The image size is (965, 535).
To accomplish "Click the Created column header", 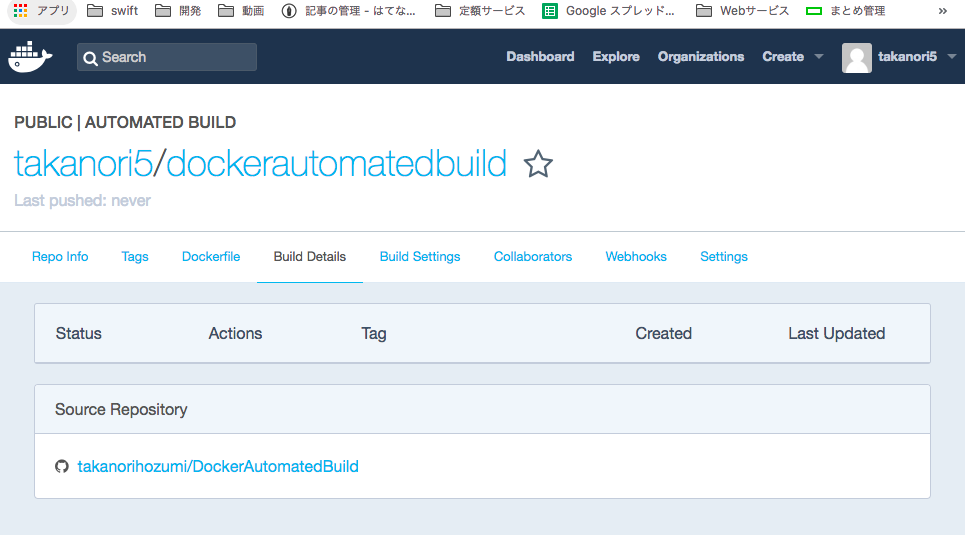I will tap(663, 334).
